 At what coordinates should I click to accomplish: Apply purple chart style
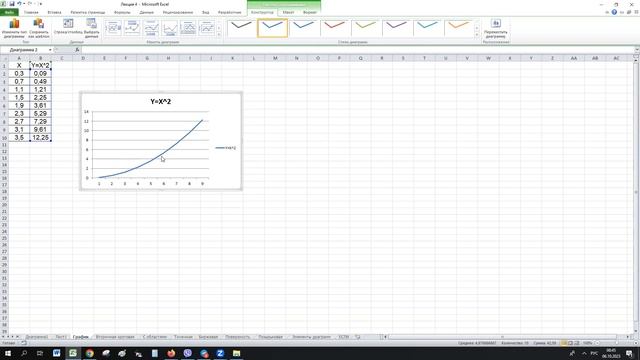point(397,27)
